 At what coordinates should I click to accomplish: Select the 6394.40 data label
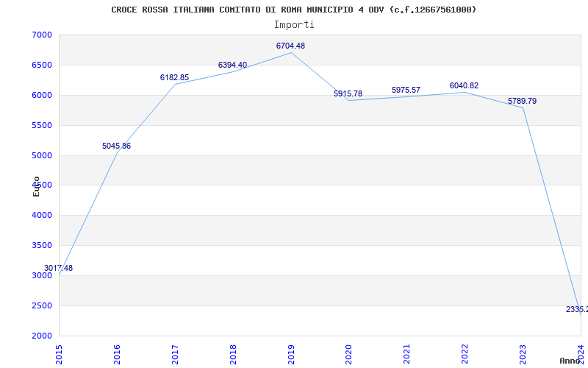pyautogui.click(x=232, y=65)
